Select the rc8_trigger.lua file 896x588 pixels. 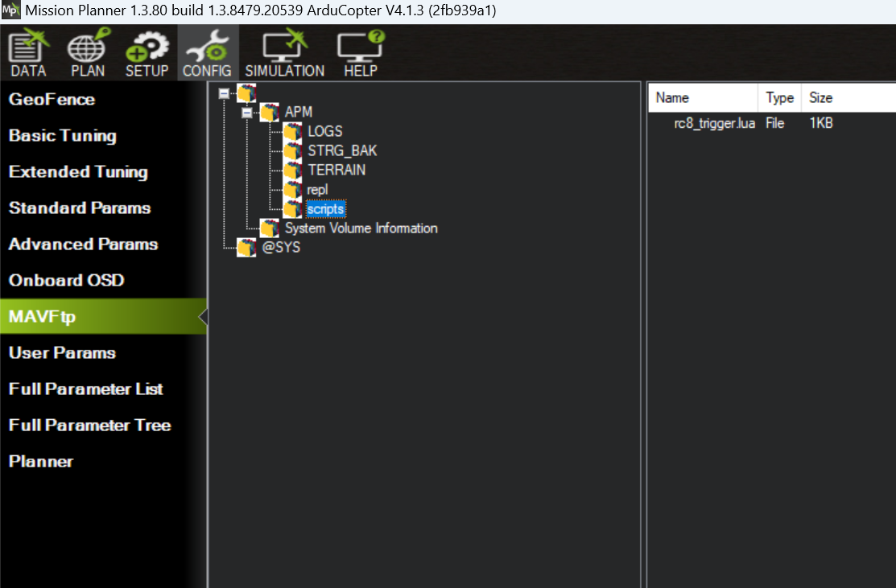714,123
